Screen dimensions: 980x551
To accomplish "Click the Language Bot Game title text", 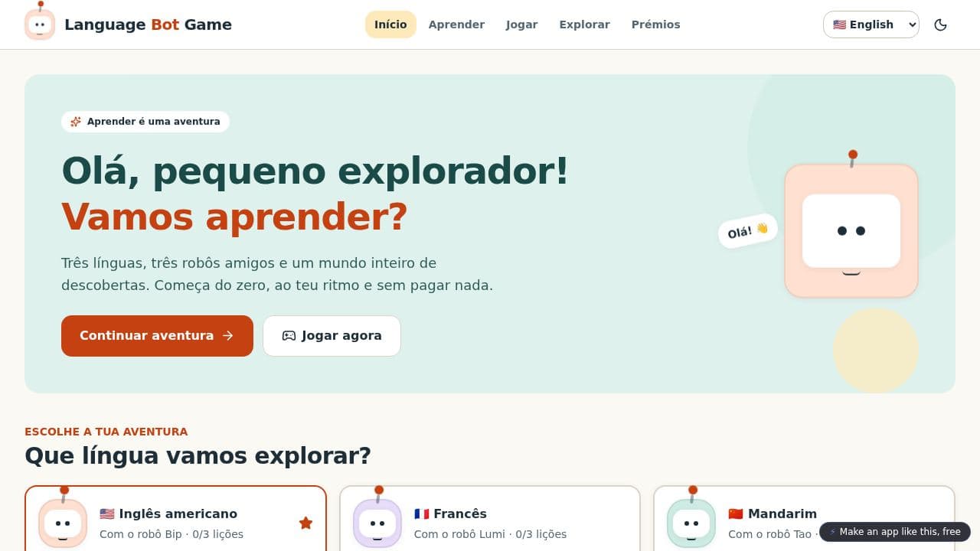I will (148, 24).
